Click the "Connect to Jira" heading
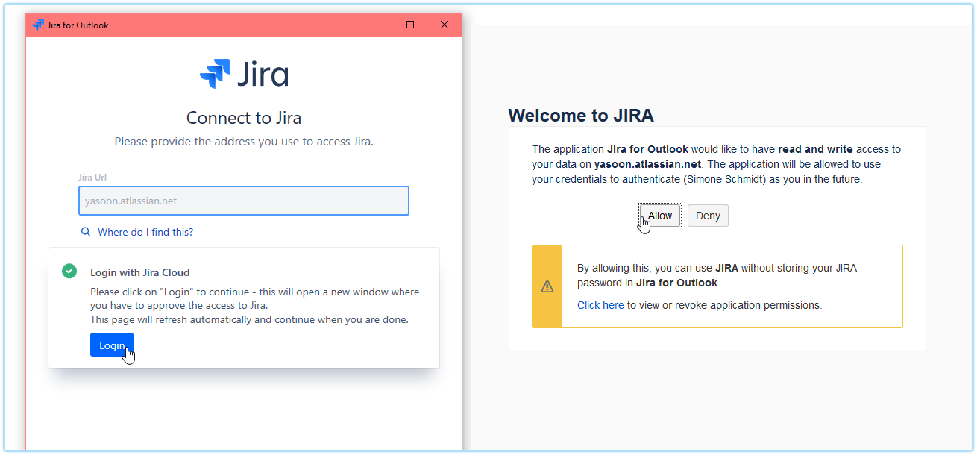Screen dimensions: 980x458 click(x=244, y=118)
